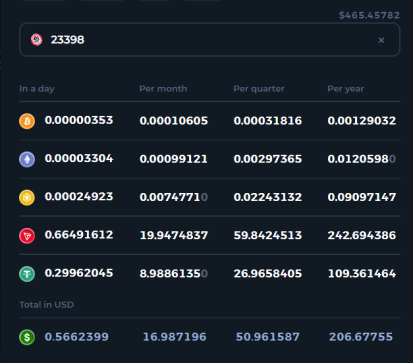Viewport: 413px width, 363px height.
Task: Click into the 23398 amount field
Action: [x=210, y=40]
